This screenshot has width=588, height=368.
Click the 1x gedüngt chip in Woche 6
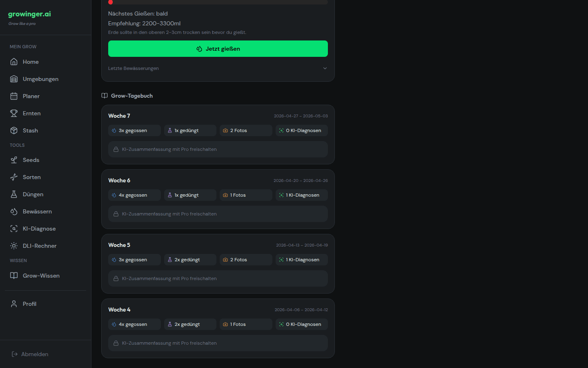click(190, 195)
